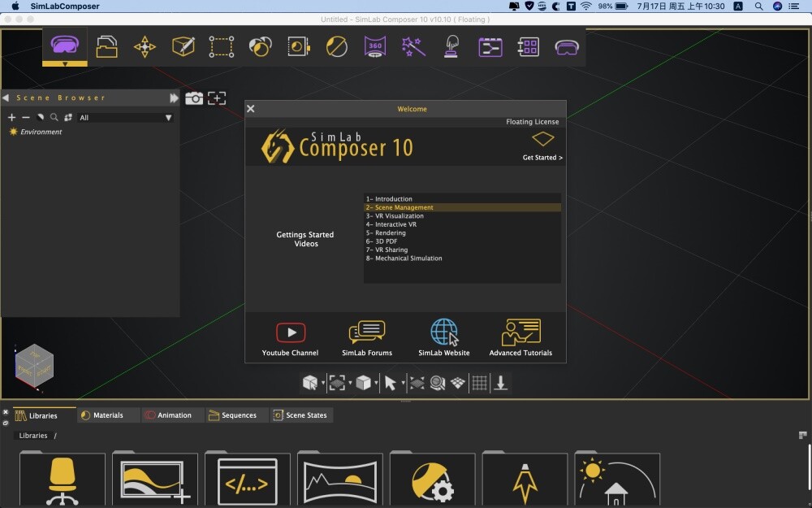Open the geometry edit cube-with-pencil tool
The height and width of the screenshot is (508, 812).
pos(184,46)
